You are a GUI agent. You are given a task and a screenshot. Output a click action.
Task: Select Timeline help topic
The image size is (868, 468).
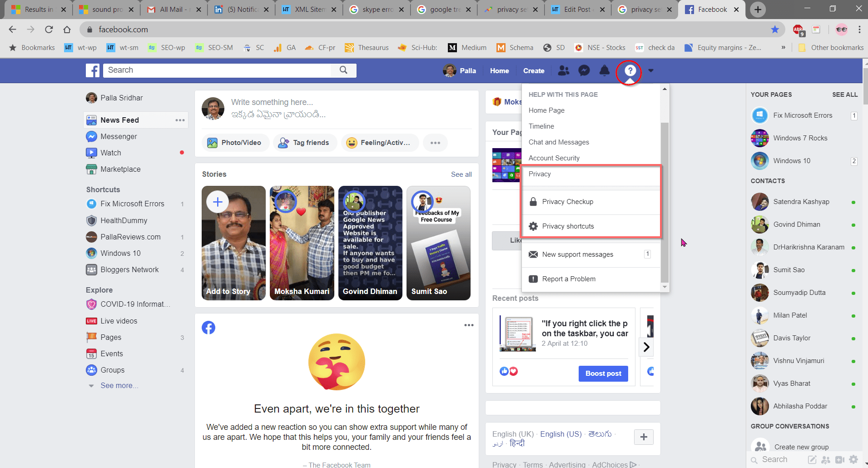541,126
